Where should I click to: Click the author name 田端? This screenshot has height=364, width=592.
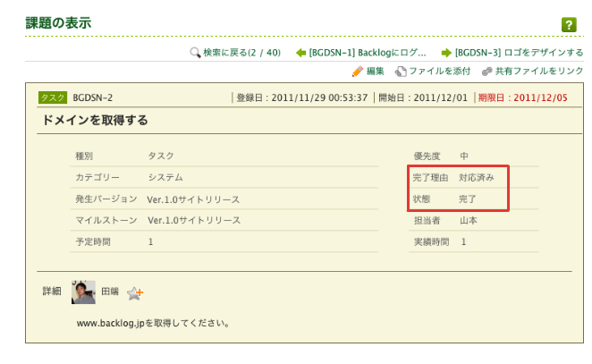(x=110, y=292)
